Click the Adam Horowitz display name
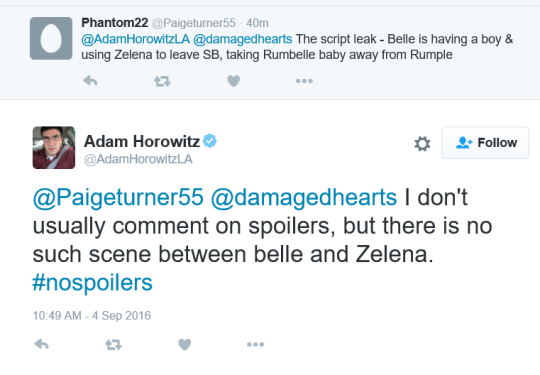This screenshot has height=375, width=540. (142, 141)
